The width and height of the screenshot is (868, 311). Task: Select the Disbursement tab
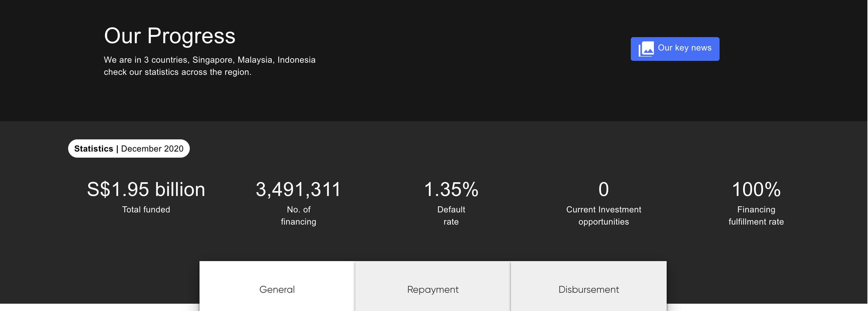coord(588,289)
